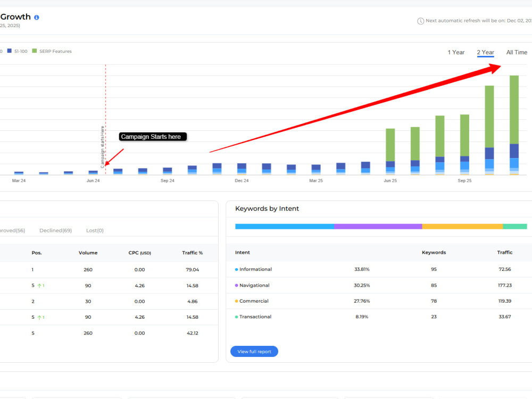Sort by the CPC (USD) column header
Viewport: 532px width, 399px height.
coord(139,253)
